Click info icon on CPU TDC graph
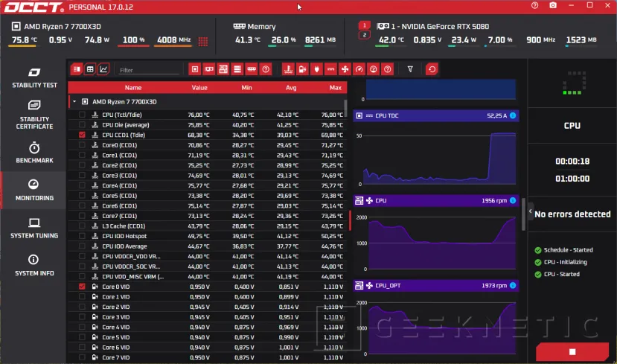The height and width of the screenshot is (364, 617). point(513,115)
